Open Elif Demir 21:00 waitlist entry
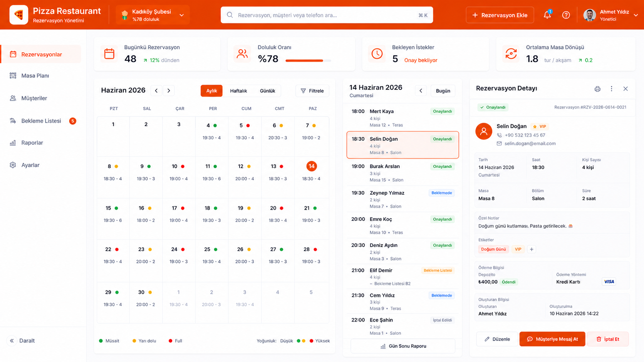 point(402,277)
